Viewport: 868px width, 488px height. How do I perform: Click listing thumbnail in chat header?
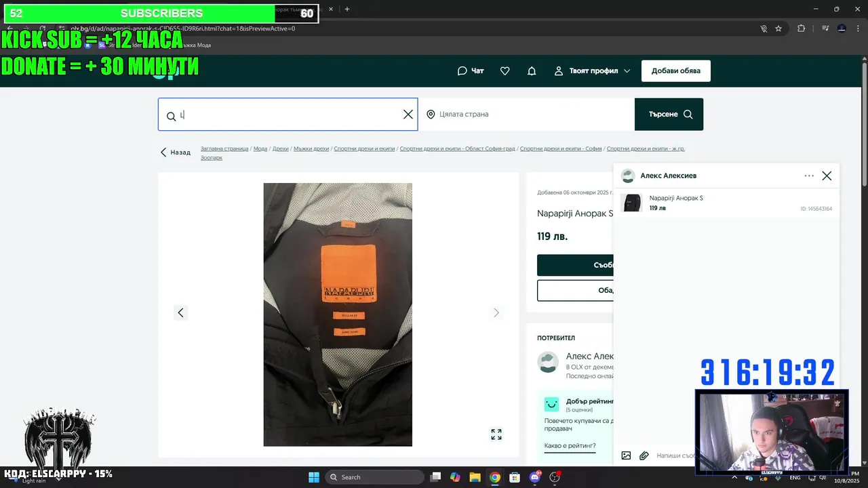coord(631,203)
